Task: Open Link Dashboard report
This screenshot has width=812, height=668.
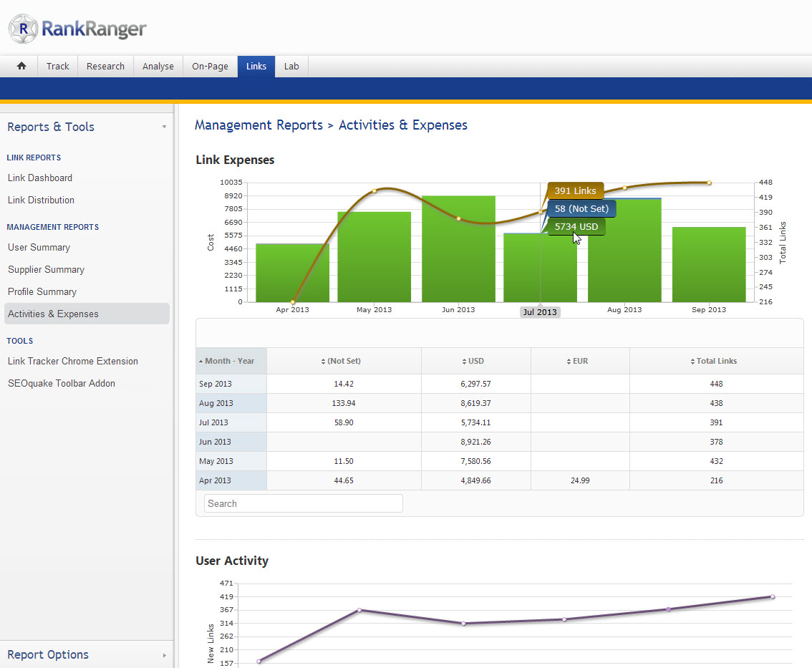Action: [x=40, y=178]
